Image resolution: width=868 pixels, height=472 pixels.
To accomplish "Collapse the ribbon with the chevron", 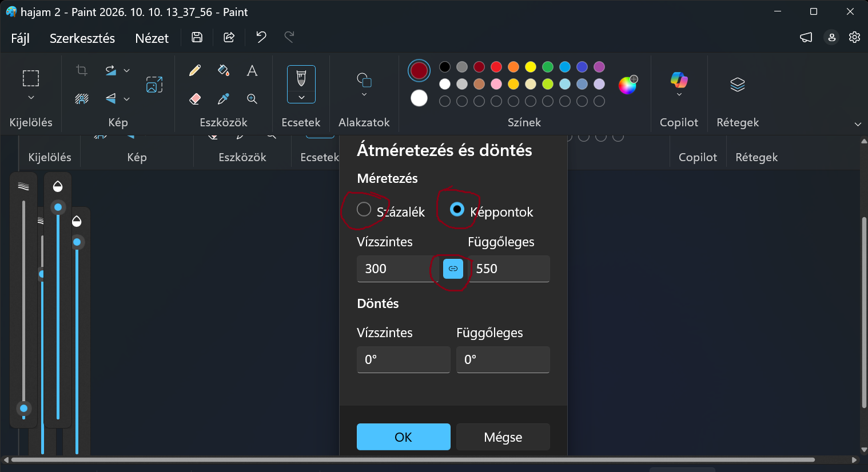I will [858, 124].
